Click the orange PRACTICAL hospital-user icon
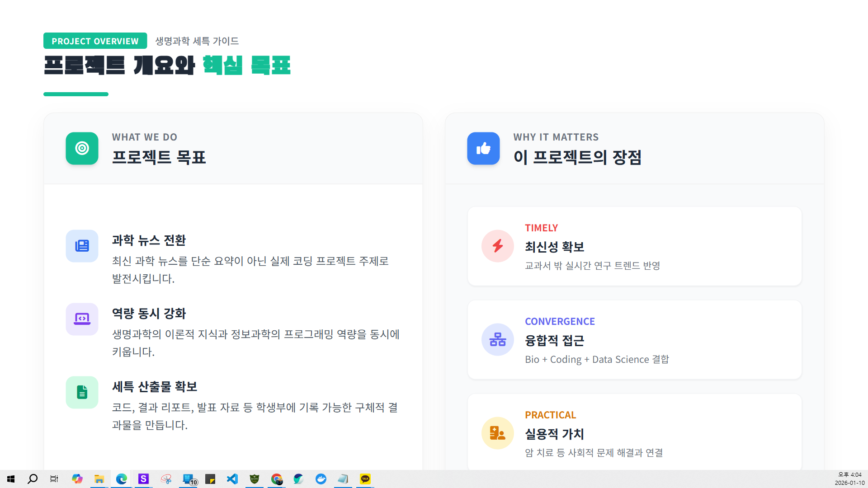The image size is (868, 488). click(497, 433)
